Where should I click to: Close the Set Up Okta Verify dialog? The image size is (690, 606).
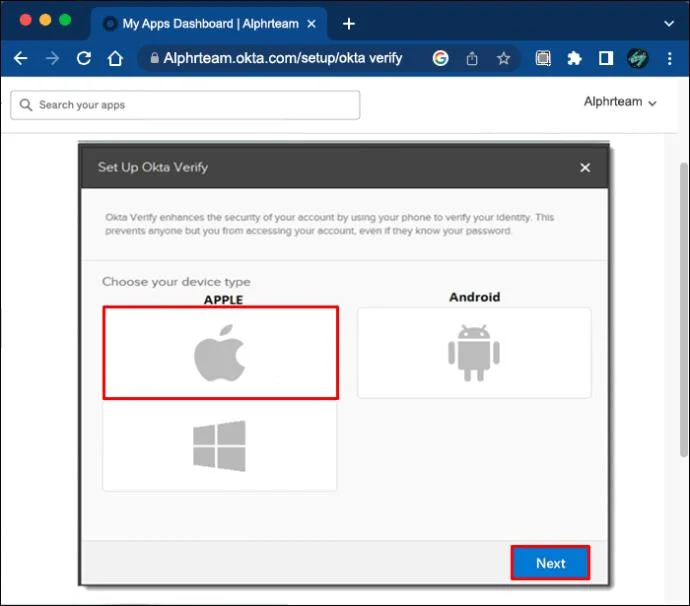pyautogui.click(x=585, y=168)
